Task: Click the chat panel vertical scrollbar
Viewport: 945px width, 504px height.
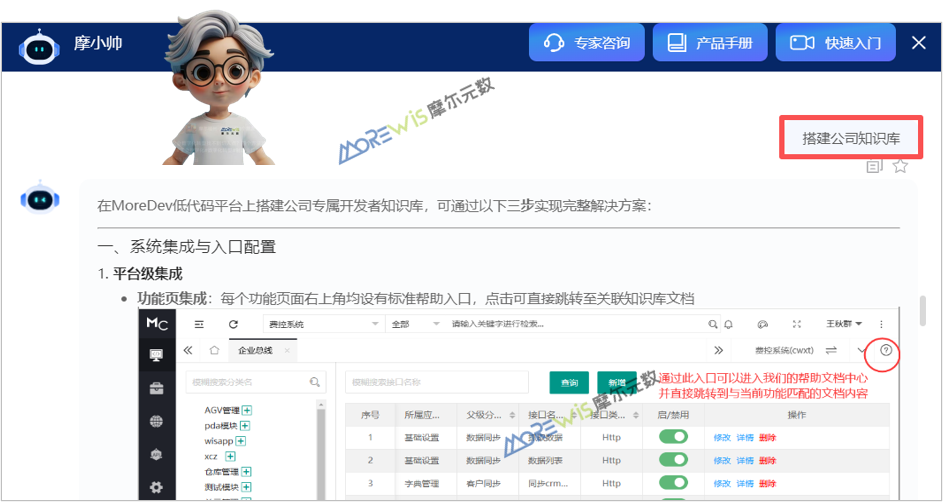Action: [922, 311]
